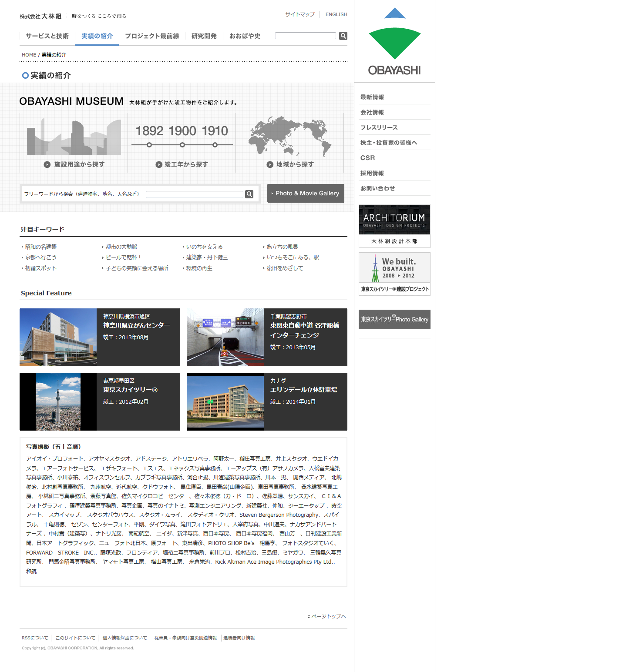Click keyword いのちを支える

coord(204,247)
